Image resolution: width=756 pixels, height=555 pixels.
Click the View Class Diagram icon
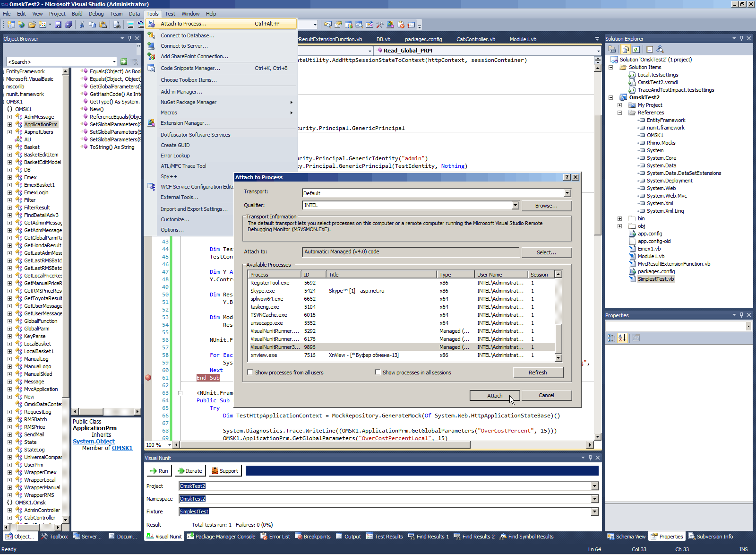[660, 49]
